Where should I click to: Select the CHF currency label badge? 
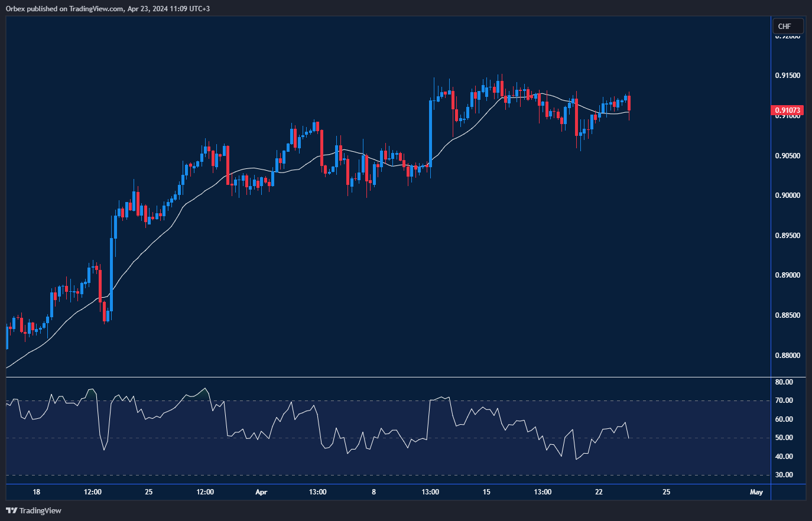coord(788,26)
